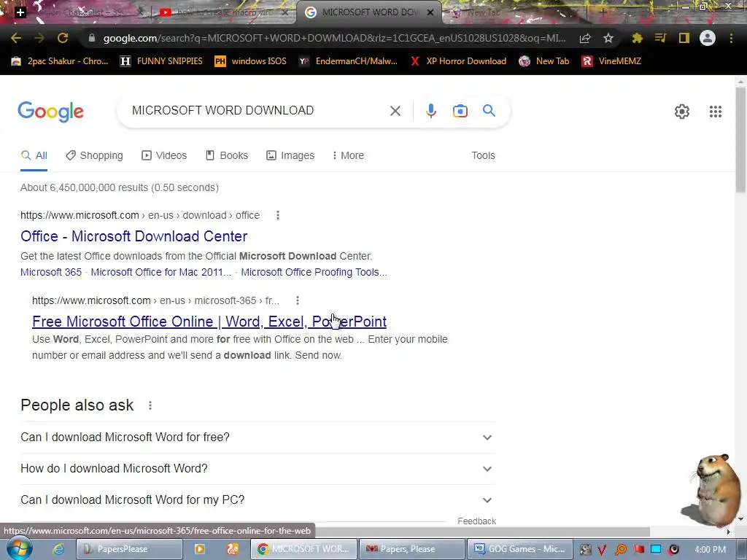Image resolution: width=747 pixels, height=560 pixels.
Task: Open the media control icon in Chrome toolbar
Action: 660,38
